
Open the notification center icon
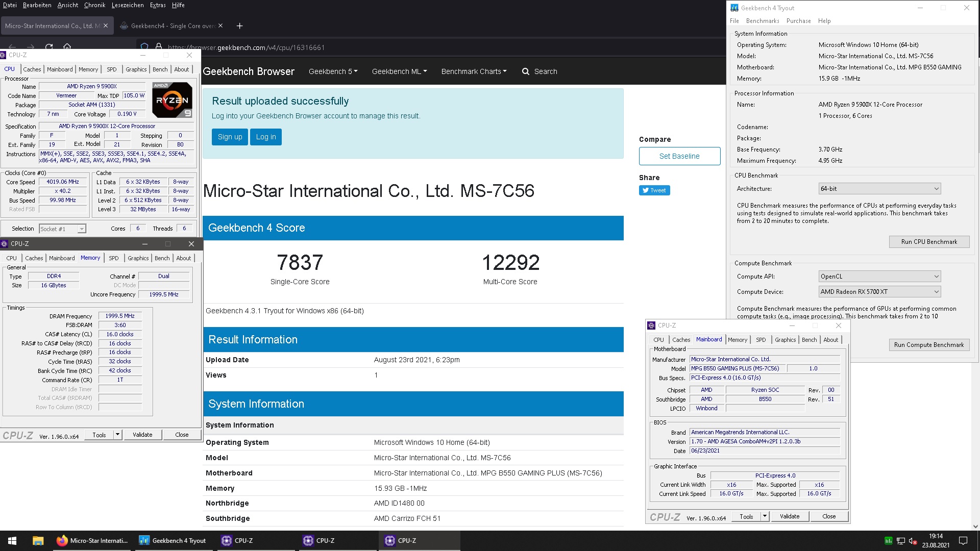(963, 541)
